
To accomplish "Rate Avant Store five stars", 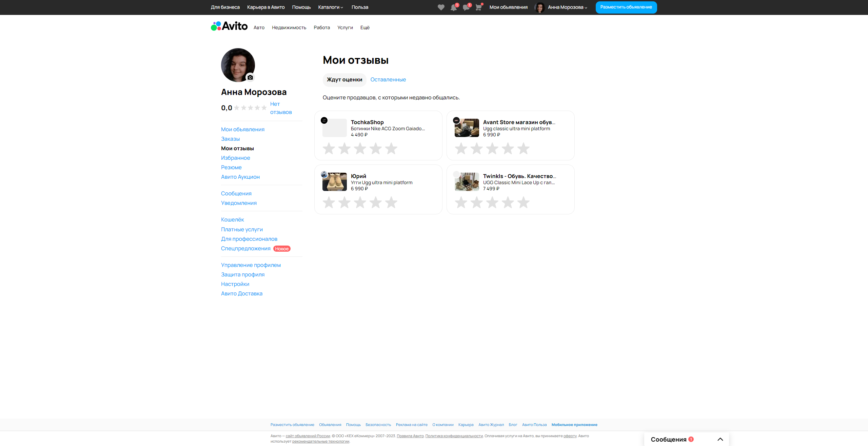I will coord(524,149).
